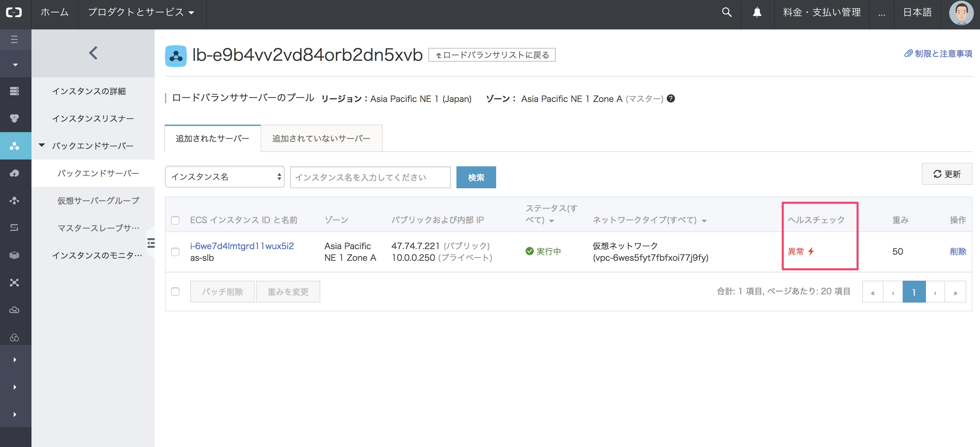
Task: Open 料金・支払い管理 in top bar
Action: [822, 12]
